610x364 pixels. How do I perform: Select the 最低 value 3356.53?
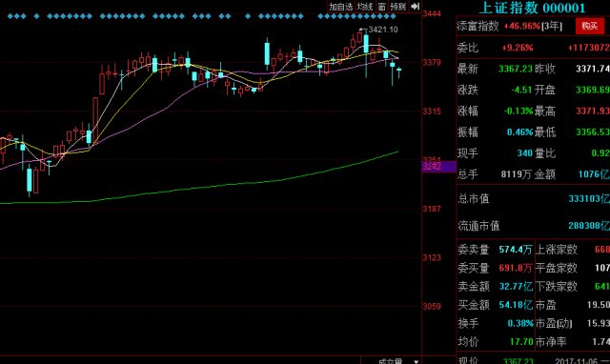(x=593, y=132)
